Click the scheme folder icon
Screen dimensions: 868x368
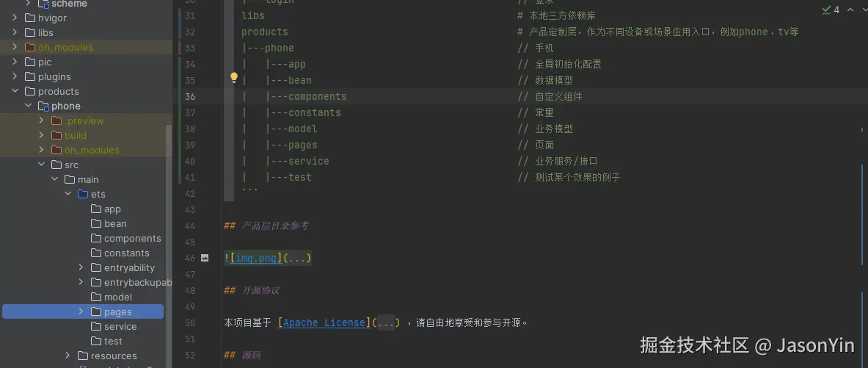pos(43,4)
